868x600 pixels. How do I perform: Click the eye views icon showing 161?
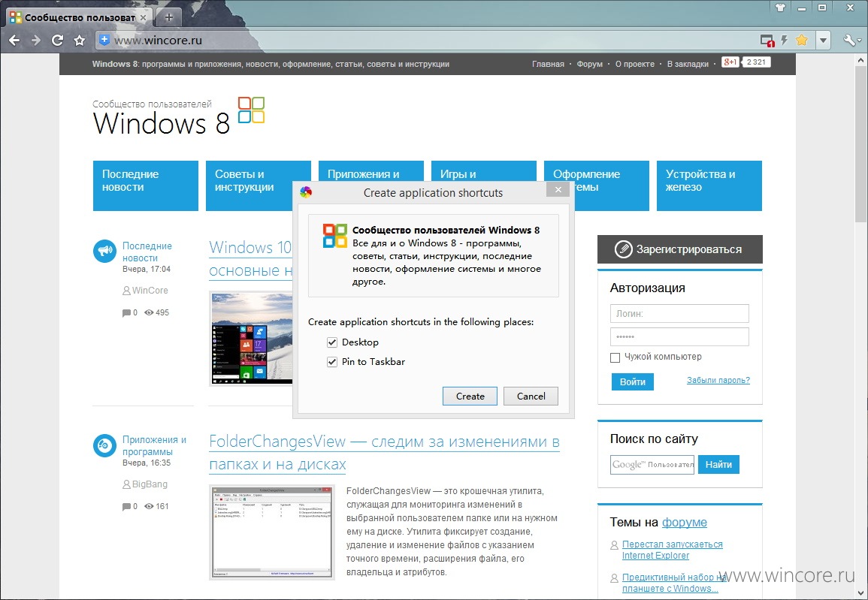point(148,506)
